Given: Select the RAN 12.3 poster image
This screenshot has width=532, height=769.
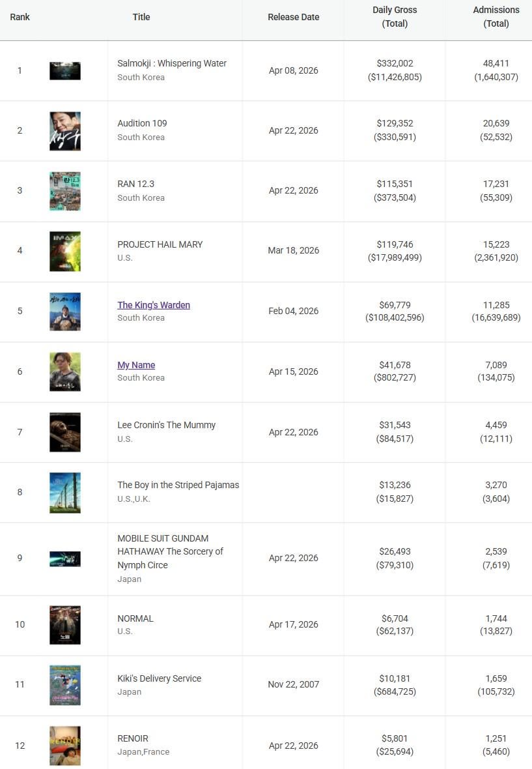Looking at the screenshot, I should tap(65, 191).
